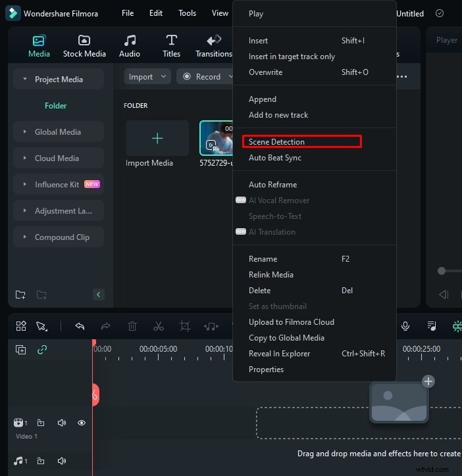Choose Auto Beat Sync
Screen dimensions: 462x476
[315, 157]
